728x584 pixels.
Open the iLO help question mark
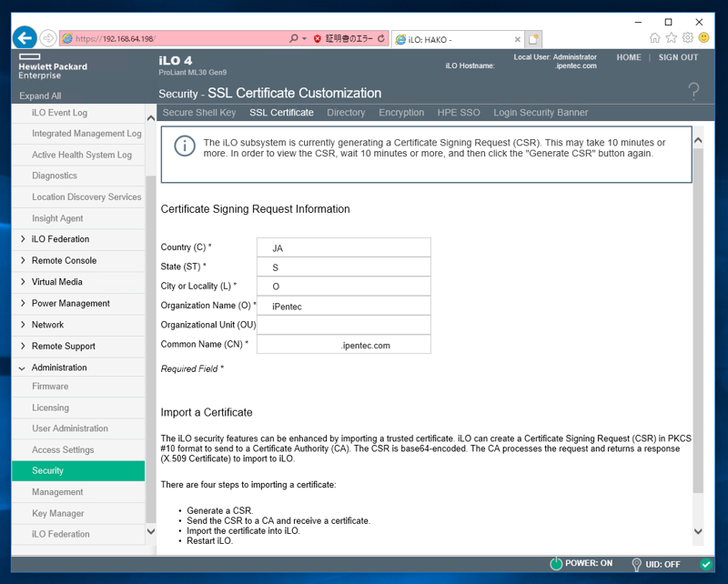[x=693, y=91]
